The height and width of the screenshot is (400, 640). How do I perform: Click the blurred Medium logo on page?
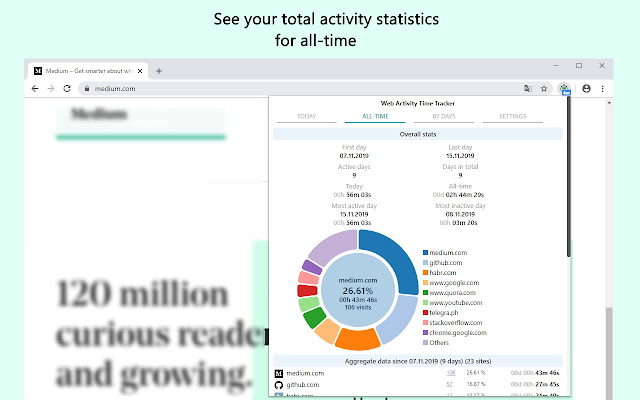[x=99, y=114]
